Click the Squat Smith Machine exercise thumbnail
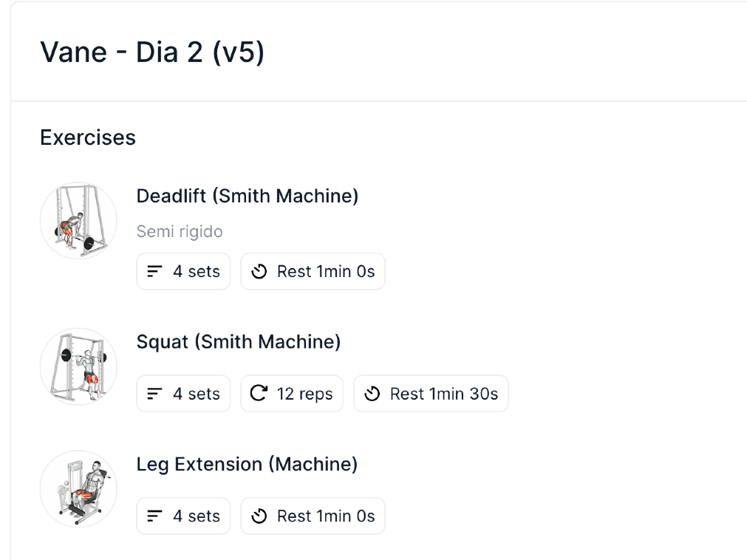The width and height of the screenshot is (747, 560). click(x=78, y=366)
